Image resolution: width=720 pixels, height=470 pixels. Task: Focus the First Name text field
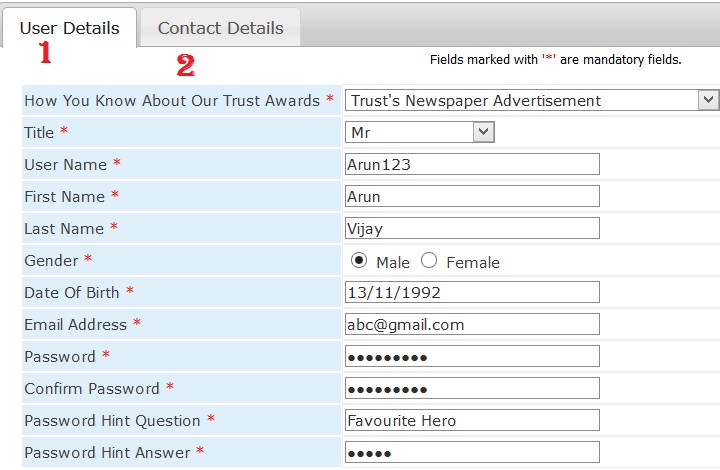pyautogui.click(x=471, y=196)
